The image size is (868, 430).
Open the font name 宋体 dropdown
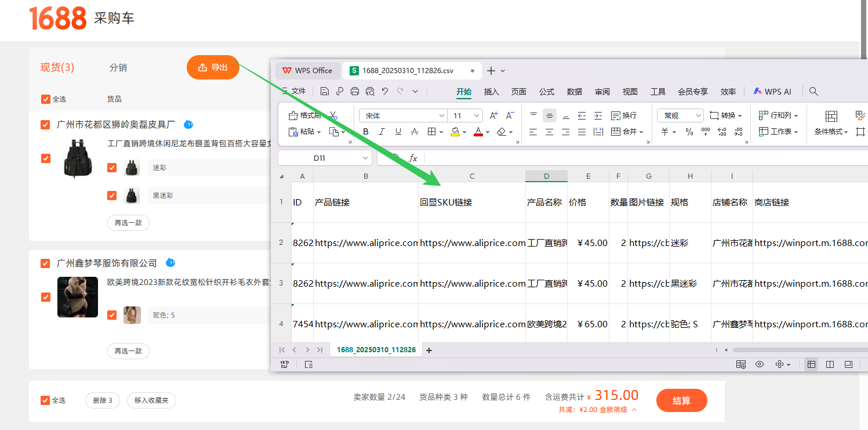[x=441, y=116]
